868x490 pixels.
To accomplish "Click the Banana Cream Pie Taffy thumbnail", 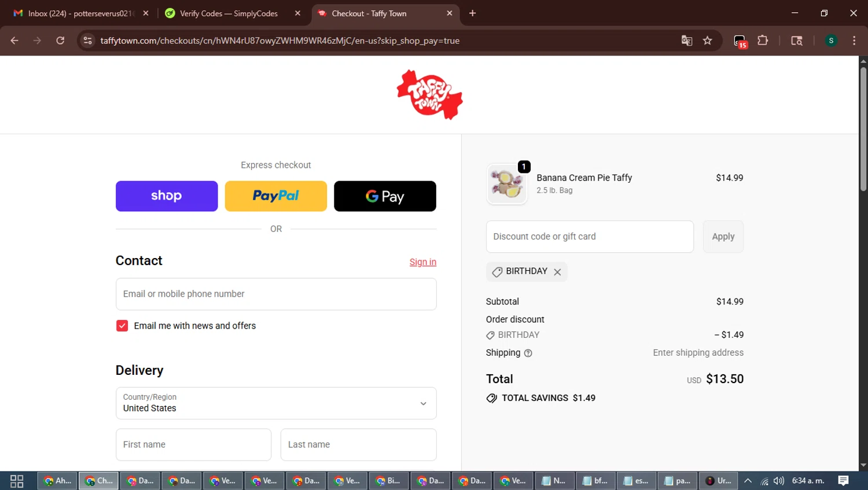I will [507, 184].
